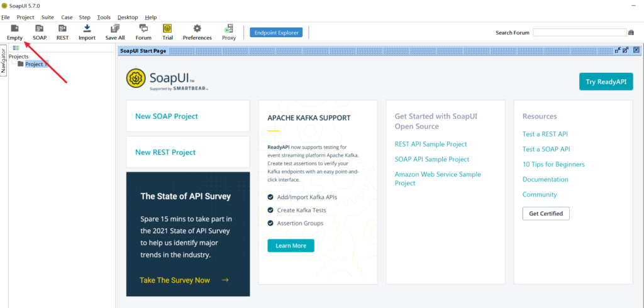
Task: Open the Documentation link
Action: 545,180
